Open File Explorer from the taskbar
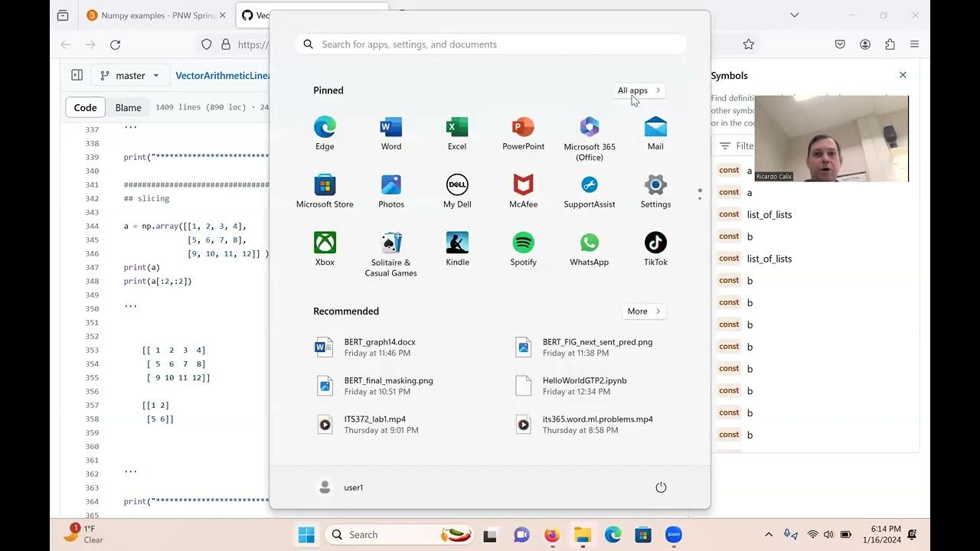The width and height of the screenshot is (980, 551). pos(583,535)
